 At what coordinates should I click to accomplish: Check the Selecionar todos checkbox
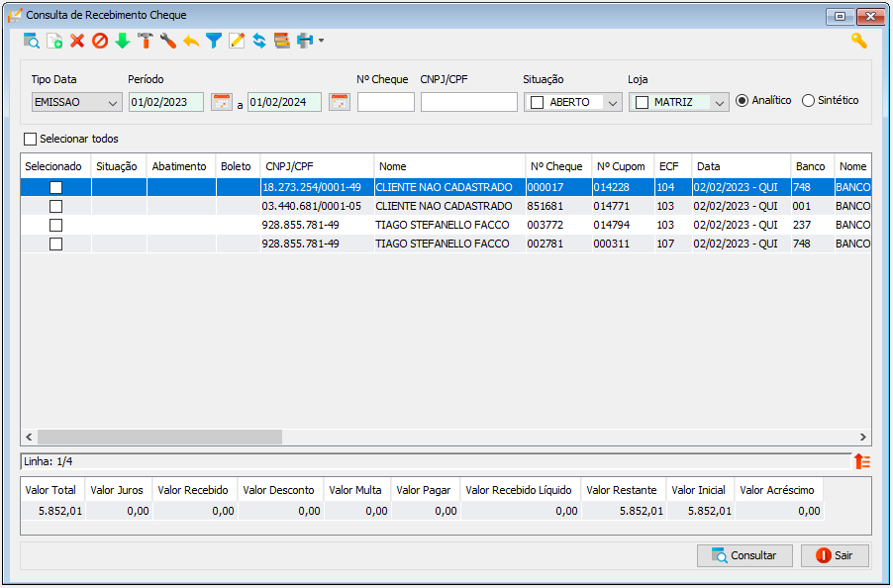(x=30, y=139)
